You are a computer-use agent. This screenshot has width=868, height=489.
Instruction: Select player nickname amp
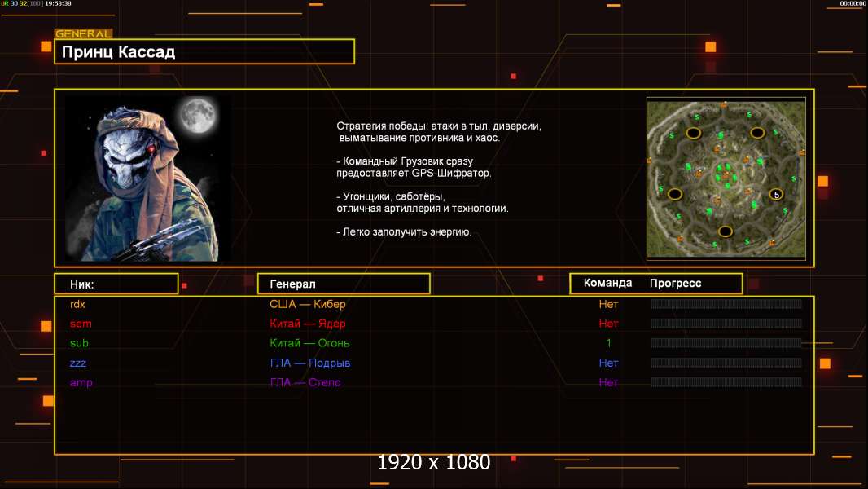tap(81, 383)
